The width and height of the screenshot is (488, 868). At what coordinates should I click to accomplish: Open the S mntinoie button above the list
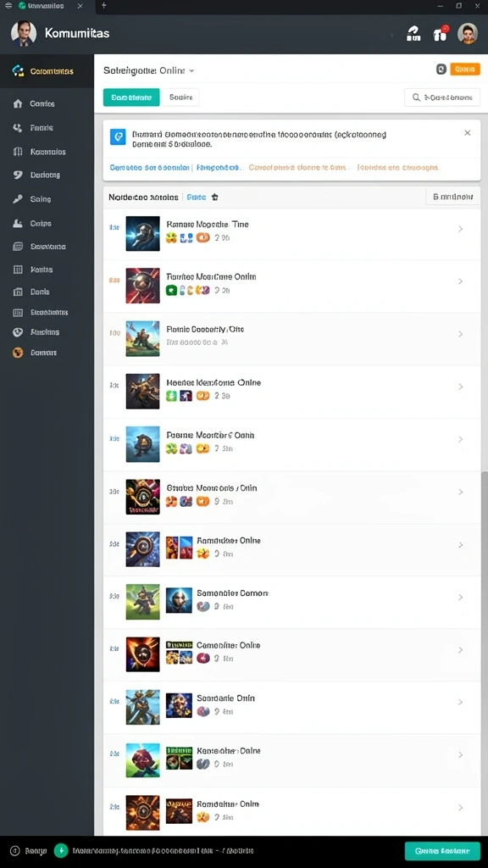(452, 197)
